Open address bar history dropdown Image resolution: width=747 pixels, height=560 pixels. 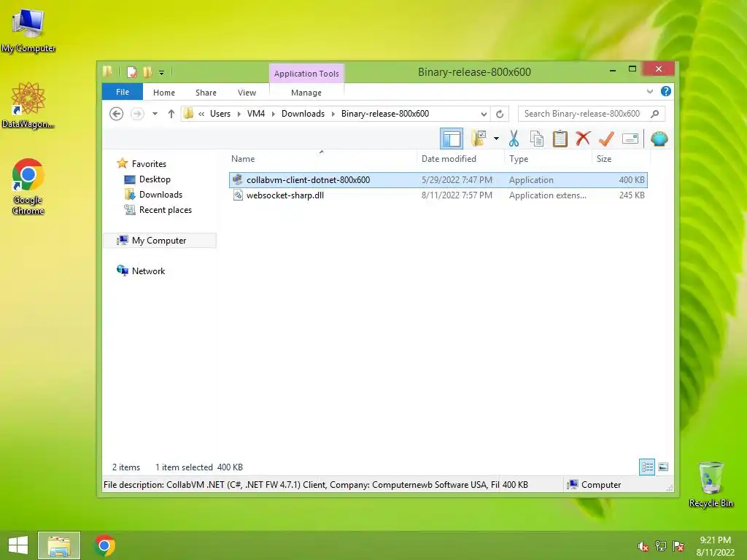point(484,114)
